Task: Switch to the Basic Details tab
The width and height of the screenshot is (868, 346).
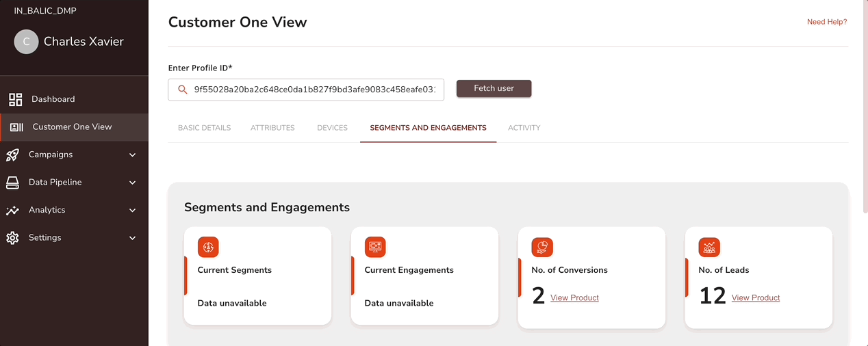Action: coord(204,128)
